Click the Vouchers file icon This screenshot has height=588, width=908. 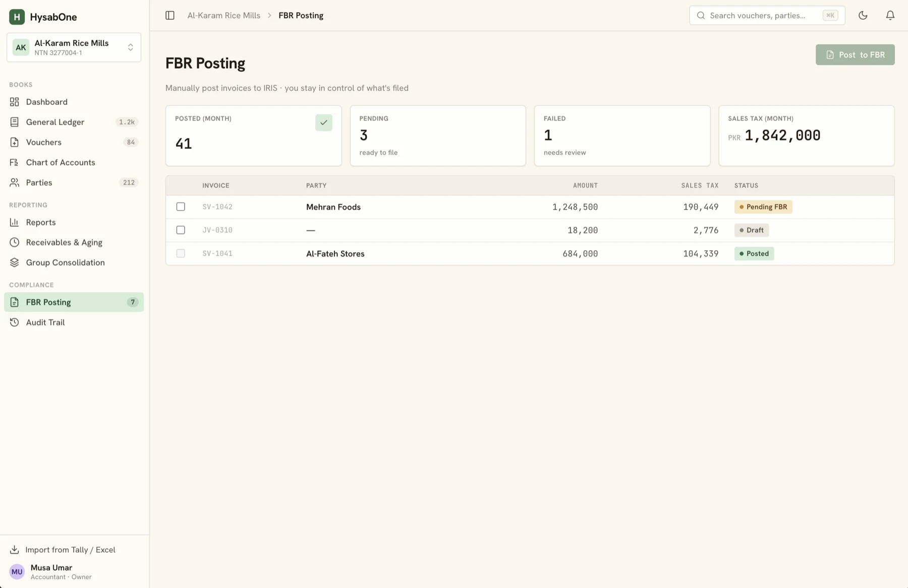[15, 142]
